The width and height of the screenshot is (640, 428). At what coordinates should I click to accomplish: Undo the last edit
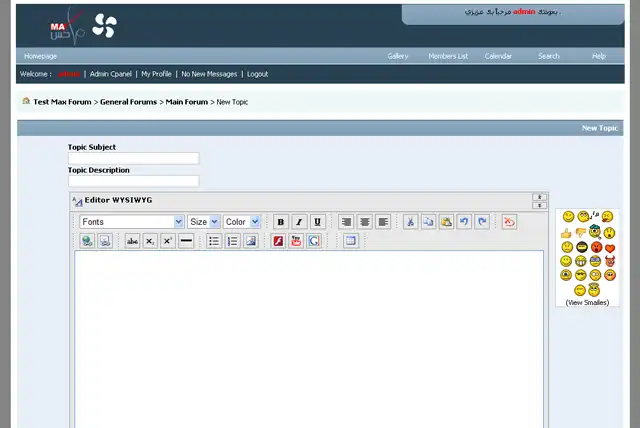point(464,222)
